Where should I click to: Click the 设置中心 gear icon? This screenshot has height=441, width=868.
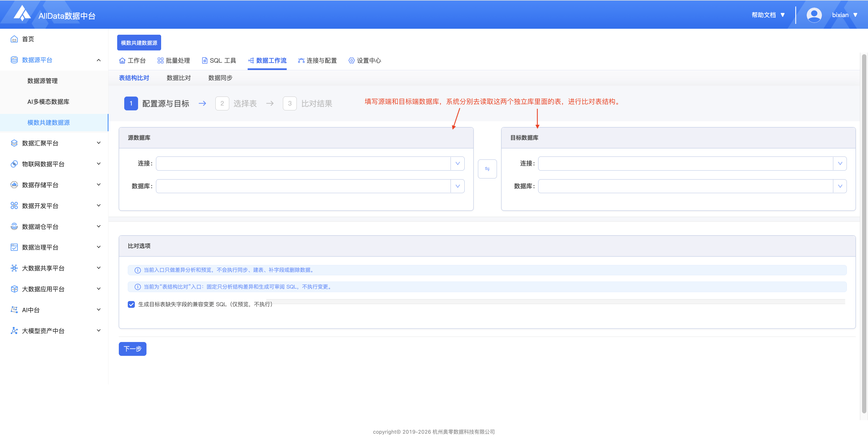(352, 61)
